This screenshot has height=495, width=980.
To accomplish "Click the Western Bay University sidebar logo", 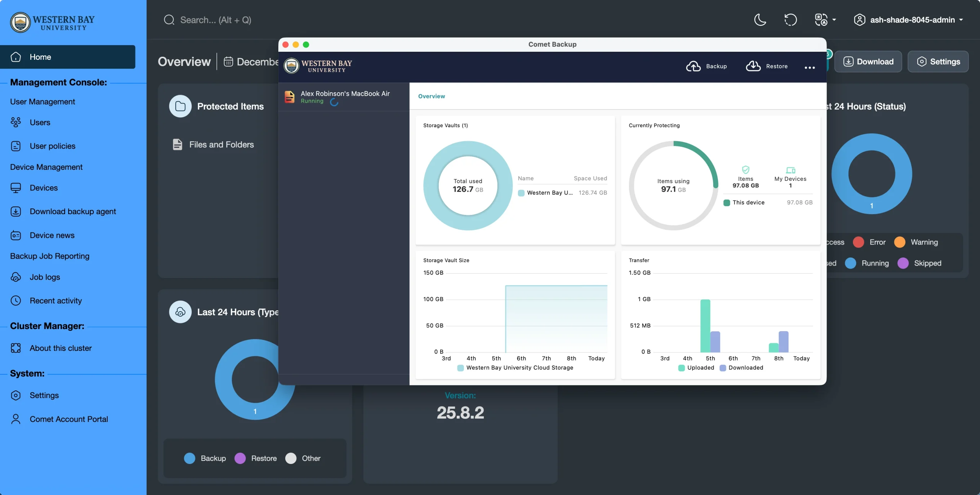I will [x=52, y=22].
